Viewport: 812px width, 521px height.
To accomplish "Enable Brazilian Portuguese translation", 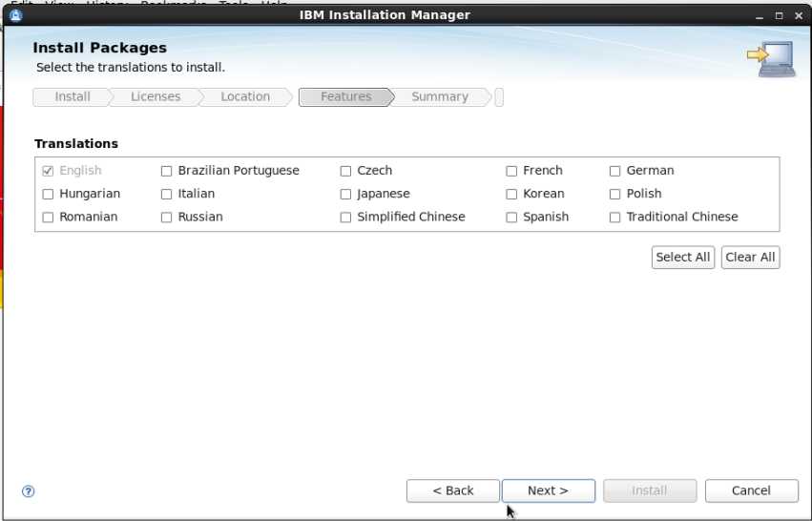I will click(166, 171).
